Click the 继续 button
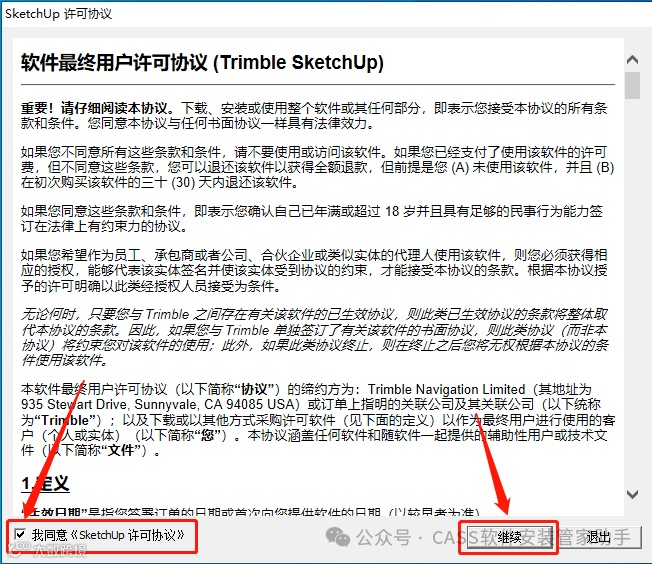The width and height of the screenshot is (652, 564). tap(509, 538)
